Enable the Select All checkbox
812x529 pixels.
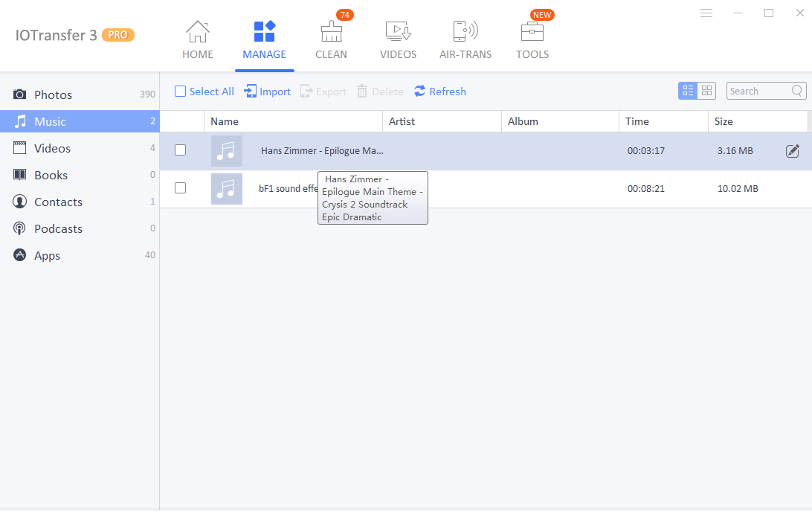179,91
